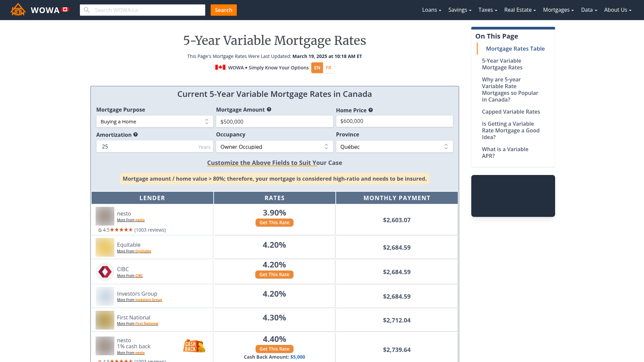Open More From Investors Group link
Screen dimensions: 644x362
[x=140, y=300]
